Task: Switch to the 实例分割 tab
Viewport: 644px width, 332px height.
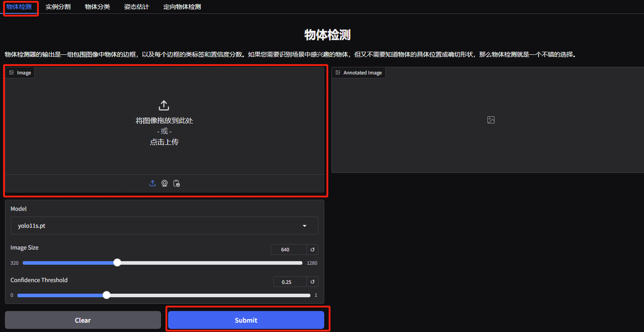Action: [58, 7]
